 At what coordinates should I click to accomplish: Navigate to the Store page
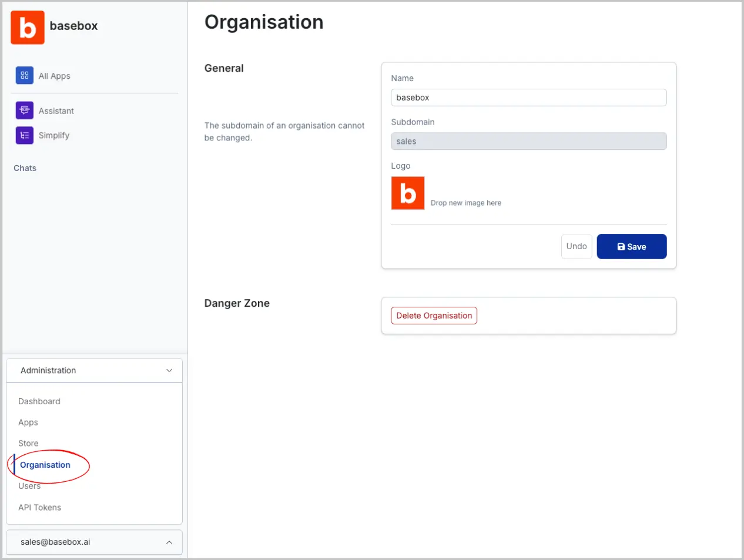click(28, 444)
